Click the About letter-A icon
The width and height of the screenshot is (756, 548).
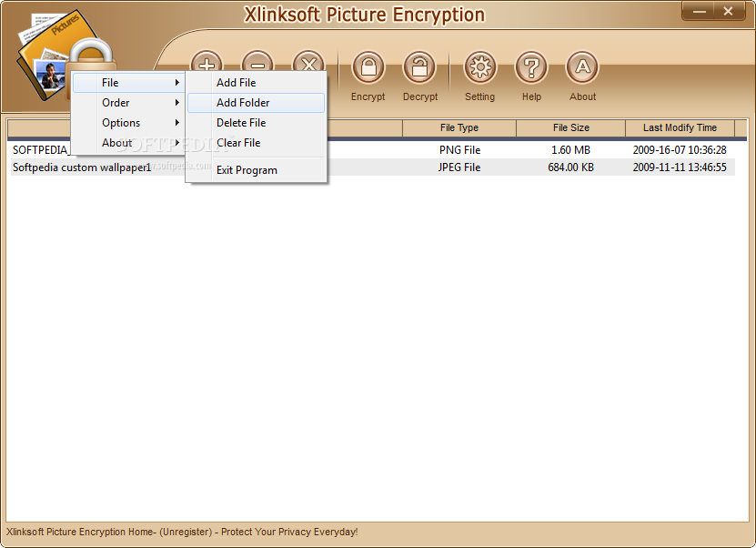point(582,67)
